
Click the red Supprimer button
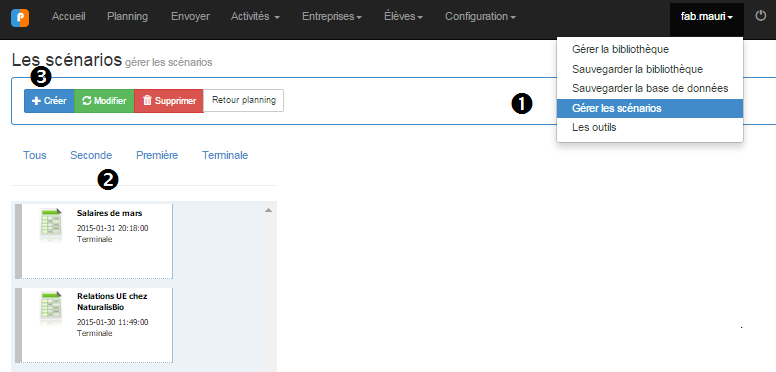tap(169, 101)
